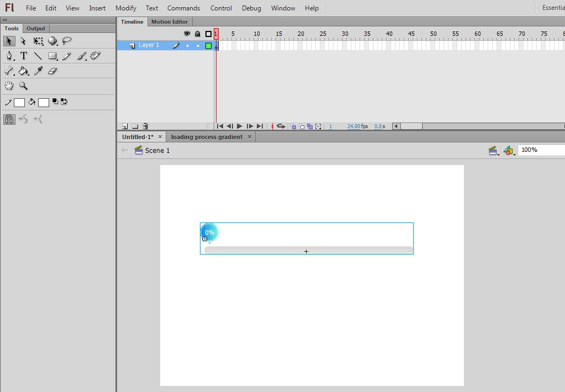Toggle Layer 1 lock dot
The height and width of the screenshot is (392, 565).
pos(198,45)
